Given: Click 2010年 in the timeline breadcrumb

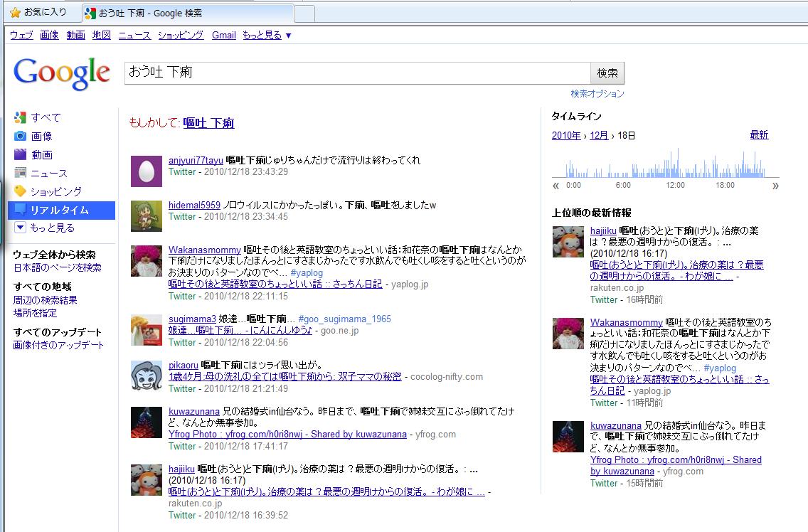Looking at the screenshot, I should pos(566,136).
